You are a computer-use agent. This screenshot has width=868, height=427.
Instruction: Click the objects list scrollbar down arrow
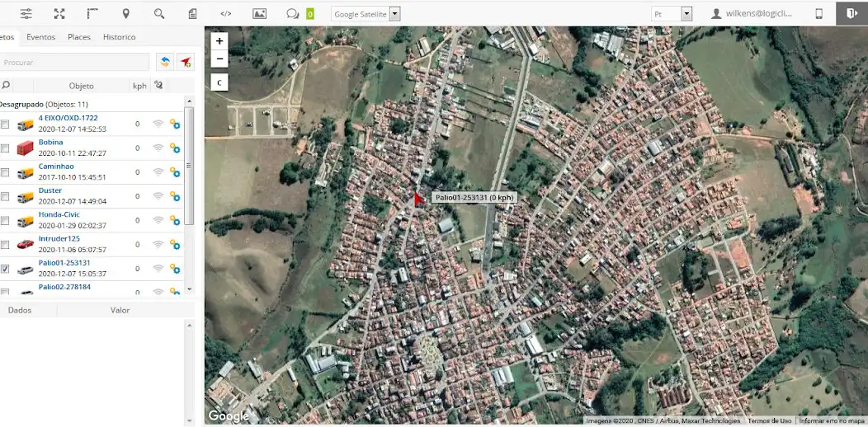[189, 289]
